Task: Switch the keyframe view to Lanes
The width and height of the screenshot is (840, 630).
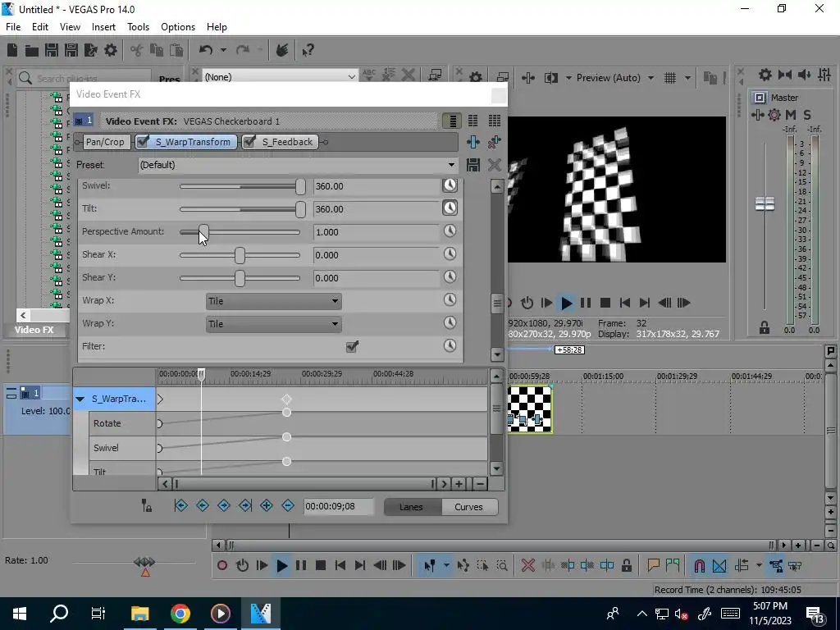Action: coord(412,507)
